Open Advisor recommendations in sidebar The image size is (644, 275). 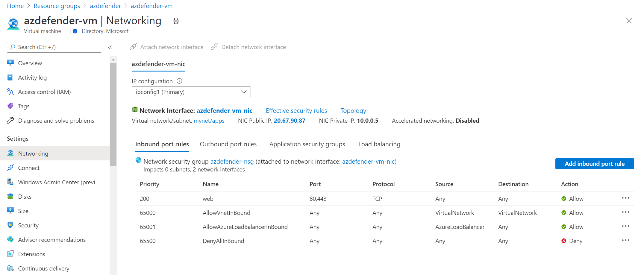click(52, 240)
